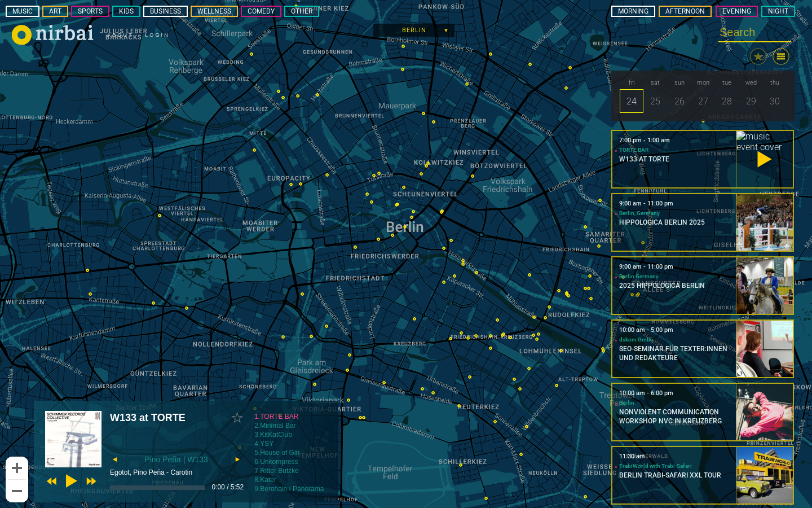
Task: Open the round hamburger list menu
Action: point(781,56)
